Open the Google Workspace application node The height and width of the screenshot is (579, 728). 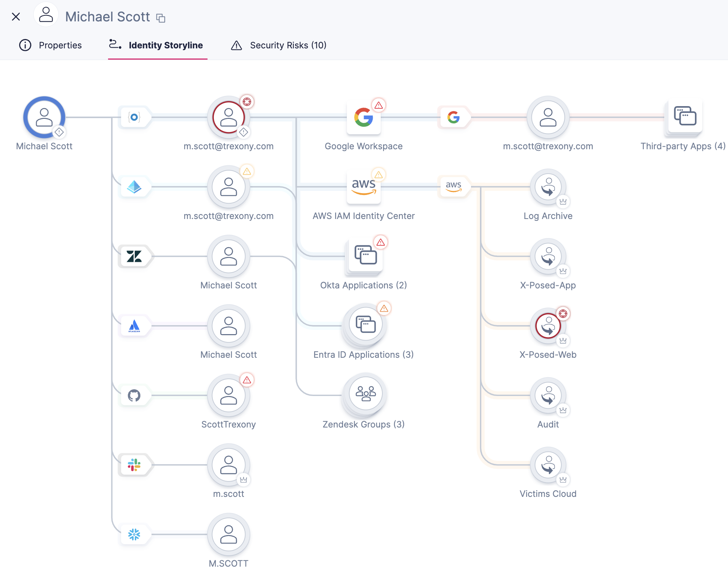click(x=363, y=117)
